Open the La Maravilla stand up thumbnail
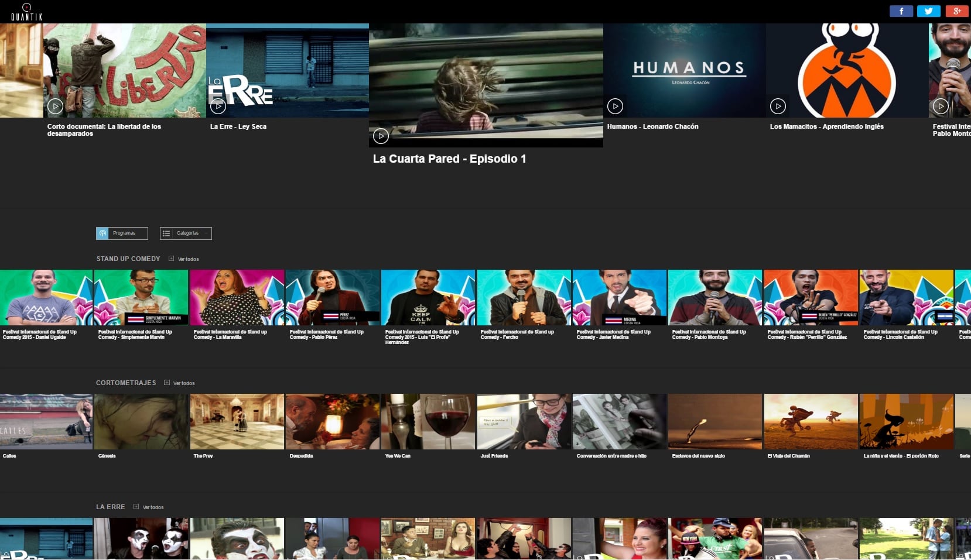The width and height of the screenshot is (971, 560). click(x=237, y=297)
